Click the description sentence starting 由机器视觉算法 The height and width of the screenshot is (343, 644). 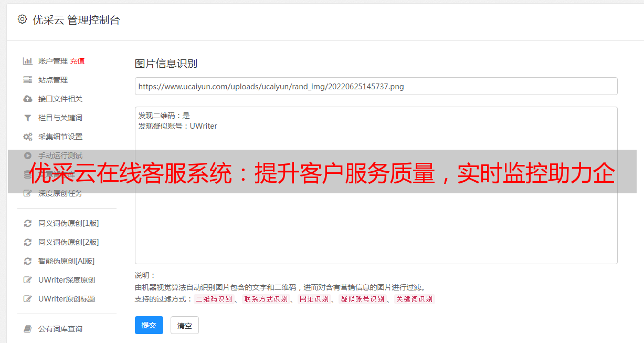(x=280, y=287)
